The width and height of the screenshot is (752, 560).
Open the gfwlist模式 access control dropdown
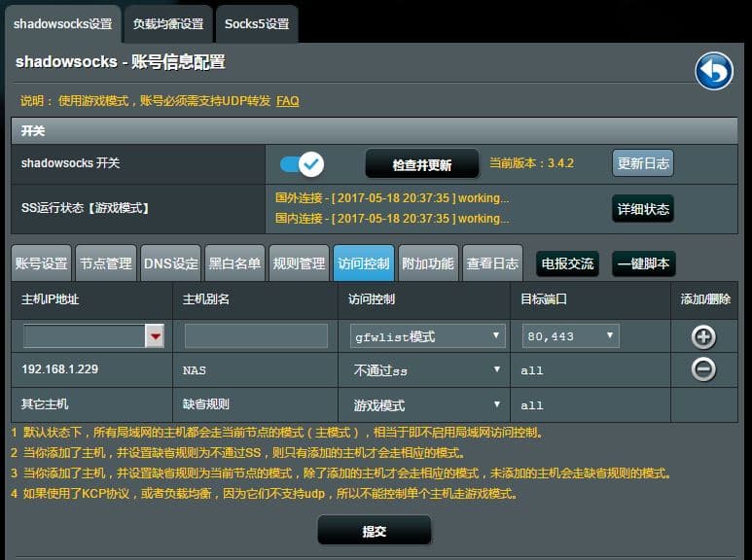click(427, 336)
